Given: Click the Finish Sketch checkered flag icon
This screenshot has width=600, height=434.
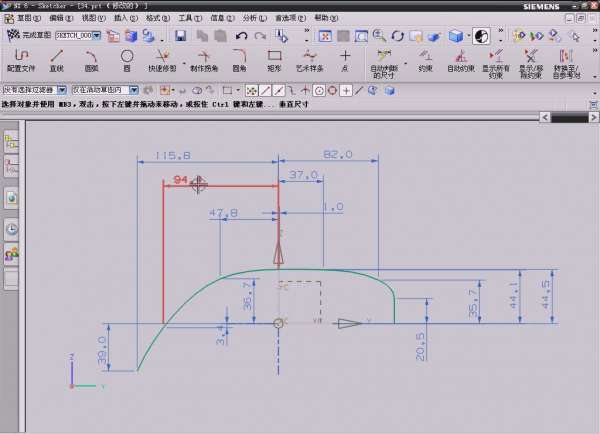Looking at the screenshot, I should (x=13, y=36).
